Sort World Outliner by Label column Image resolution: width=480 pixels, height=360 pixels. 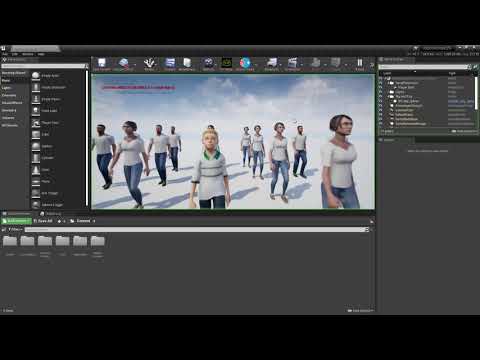click(x=387, y=73)
